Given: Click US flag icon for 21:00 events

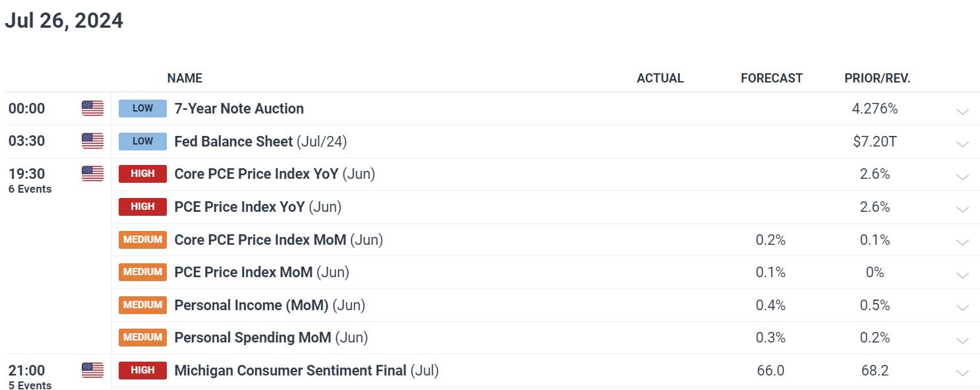Looking at the screenshot, I should 92,370.
